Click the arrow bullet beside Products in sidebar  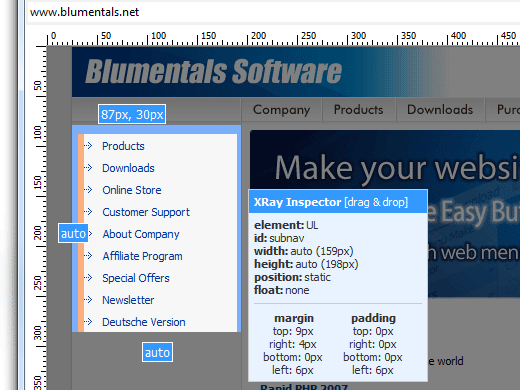(x=88, y=145)
